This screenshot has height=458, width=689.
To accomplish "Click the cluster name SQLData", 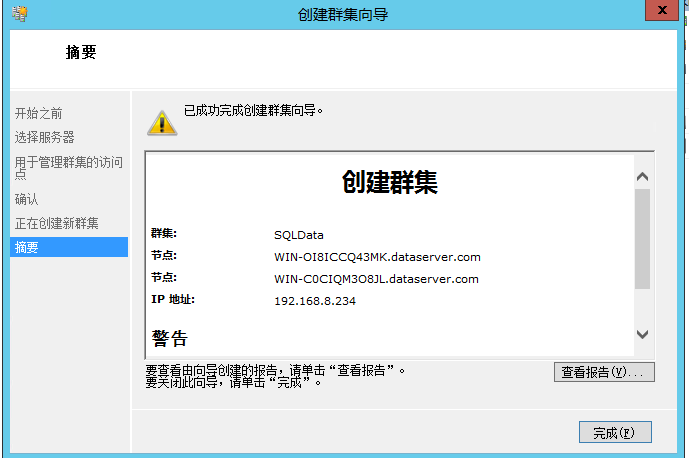I will [x=299, y=235].
